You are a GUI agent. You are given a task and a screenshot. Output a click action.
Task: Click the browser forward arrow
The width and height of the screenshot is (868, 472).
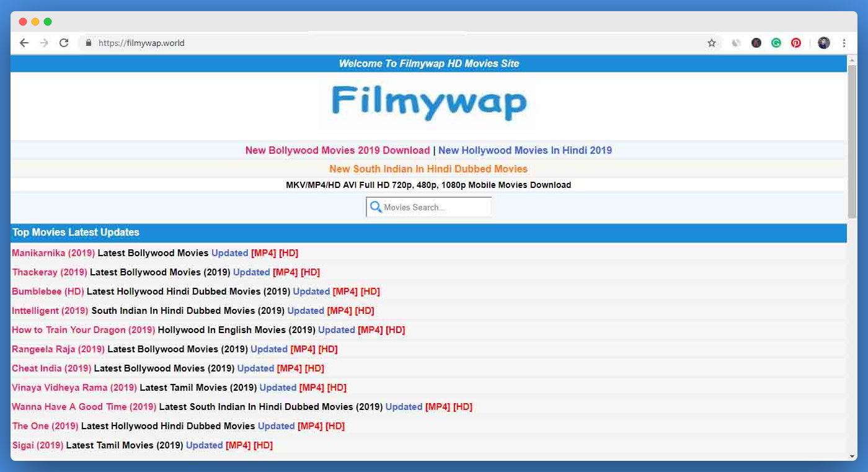[44, 43]
